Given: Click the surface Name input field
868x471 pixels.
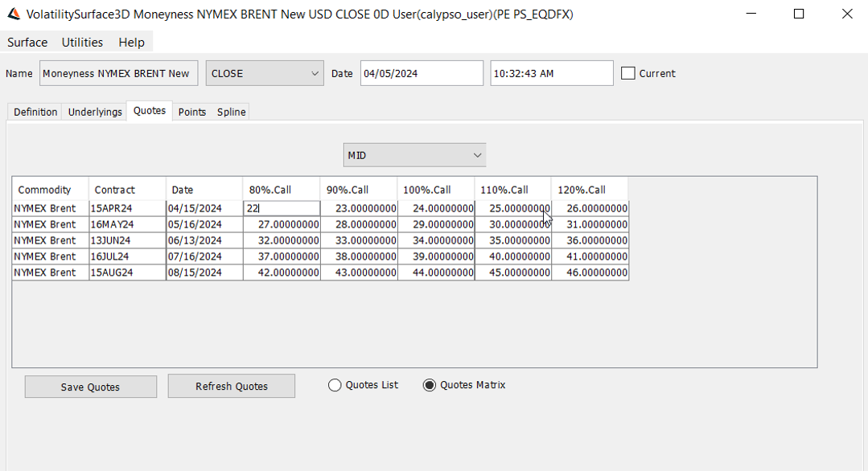Looking at the screenshot, I should coord(118,73).
